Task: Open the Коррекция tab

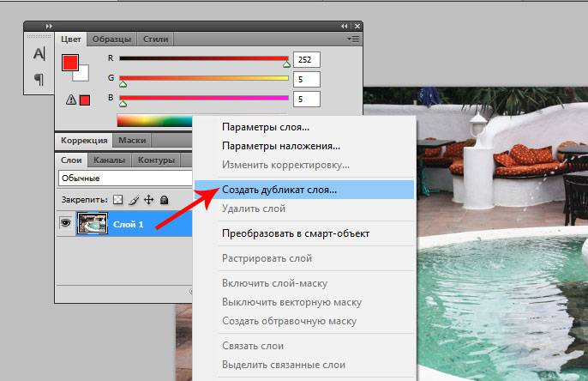Action: pyautogui.click(x=84, y=141)
